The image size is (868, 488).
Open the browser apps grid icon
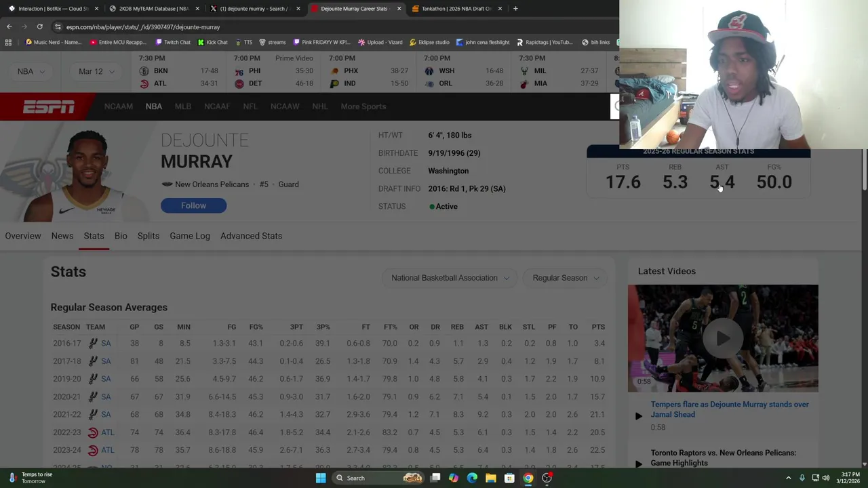coord(8,42)
